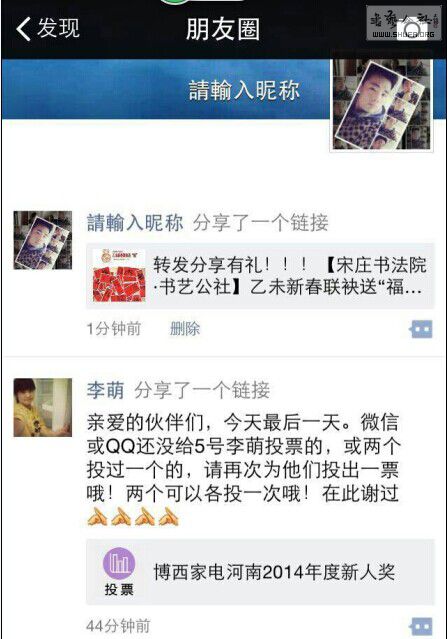
Task: Tap 李萌's post text about voting
Action: 243,457
